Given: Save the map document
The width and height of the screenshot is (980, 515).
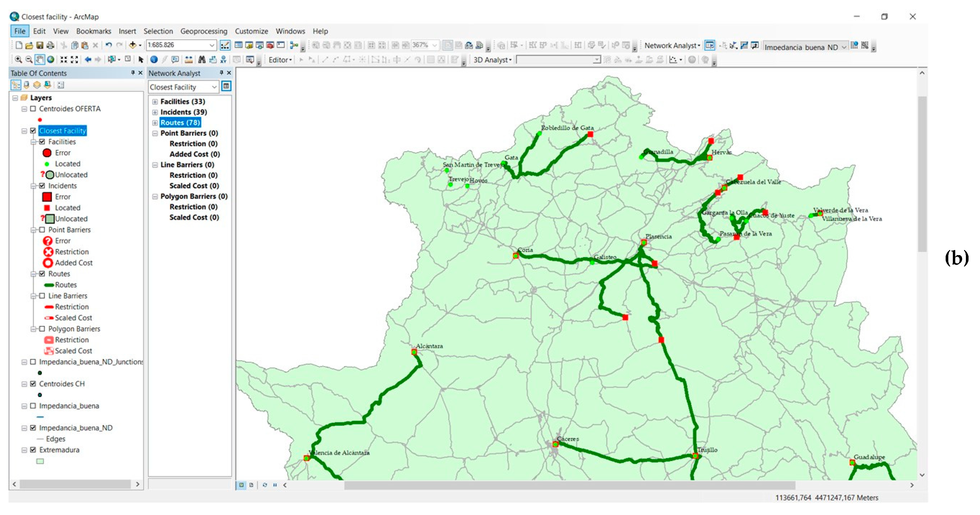Looking at the screenshot, I should (x=40, y=45).
